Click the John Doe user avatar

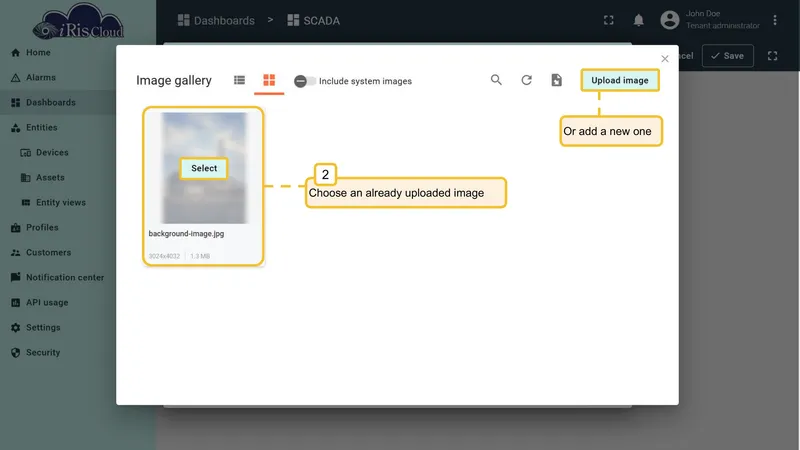[669, 20]
